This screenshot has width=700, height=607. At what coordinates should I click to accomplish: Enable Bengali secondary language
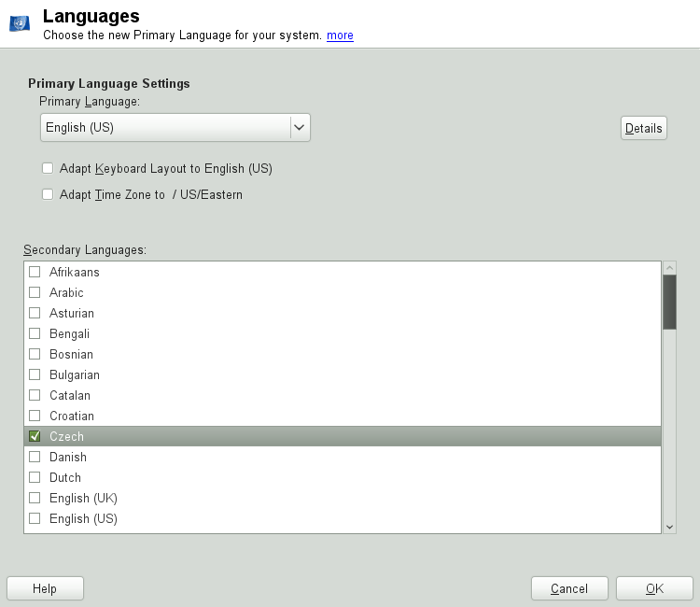point(35,333)
